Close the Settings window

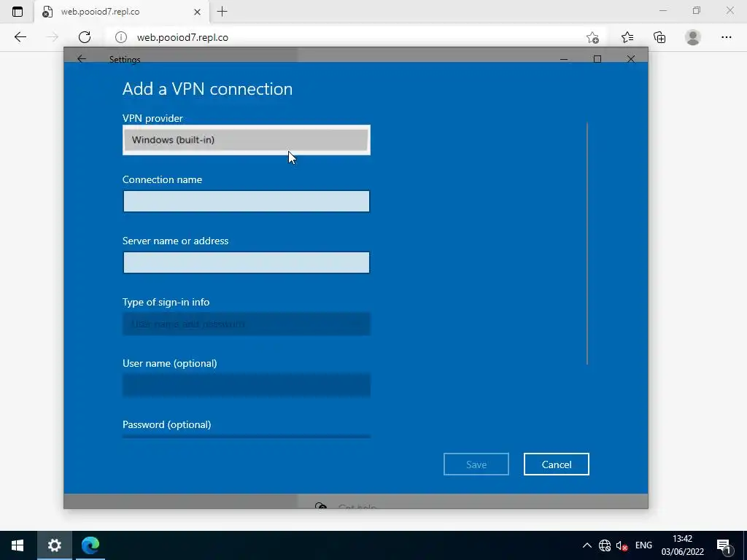coord(631,59)
